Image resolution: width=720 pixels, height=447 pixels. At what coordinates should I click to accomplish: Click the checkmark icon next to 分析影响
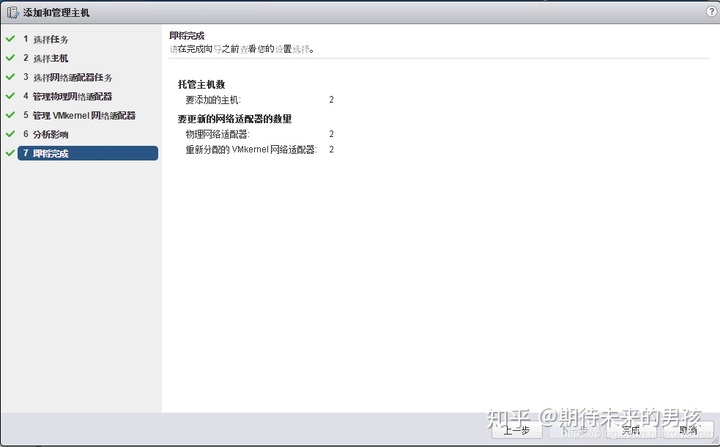pyautogui.click(x=10, y=134)
